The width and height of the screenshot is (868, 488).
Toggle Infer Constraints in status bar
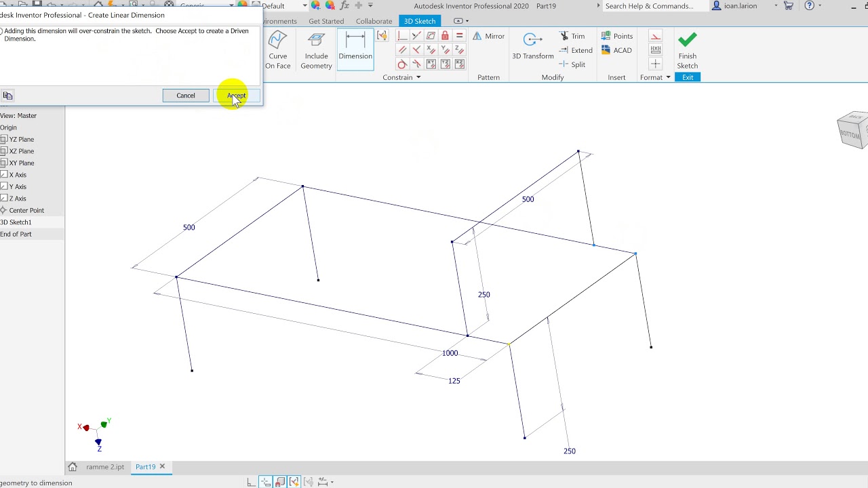294,482
